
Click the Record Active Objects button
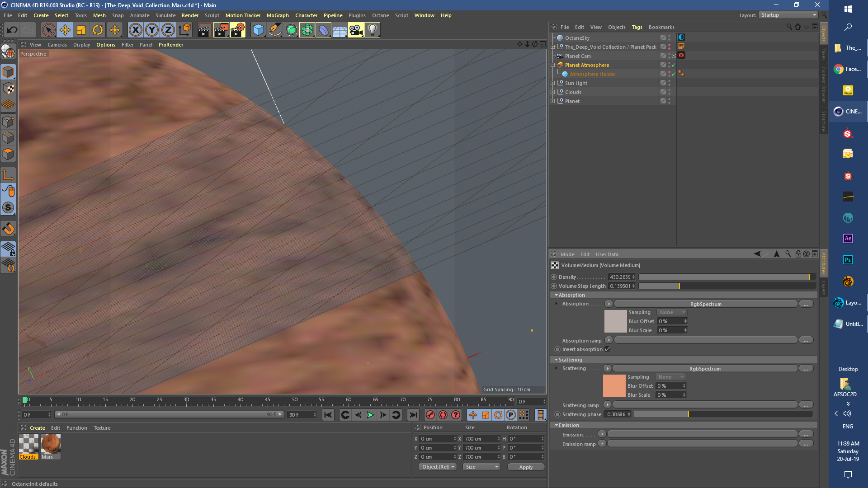pyautogui.click(x=430, y=415)
